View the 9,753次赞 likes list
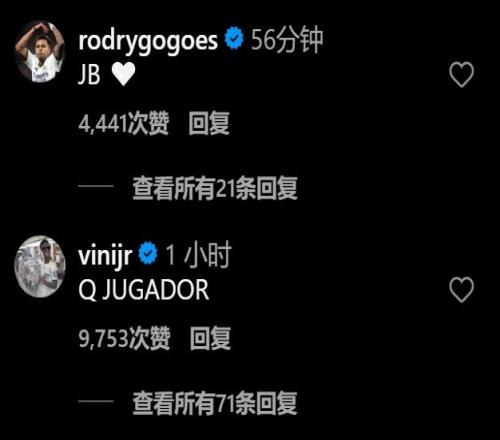The height and width of the screenshot is (440, 500). [124, 338]
